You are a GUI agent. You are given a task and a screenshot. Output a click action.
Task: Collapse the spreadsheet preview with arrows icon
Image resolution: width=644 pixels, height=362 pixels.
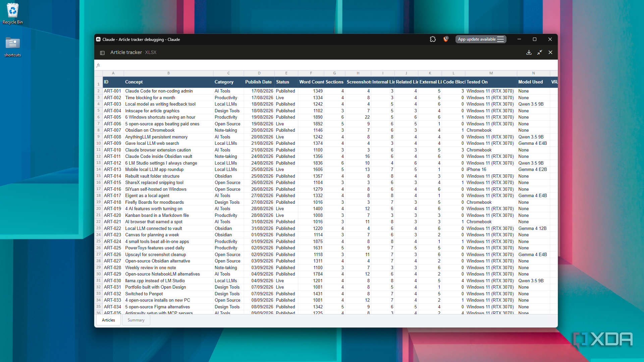coord(540,52)
